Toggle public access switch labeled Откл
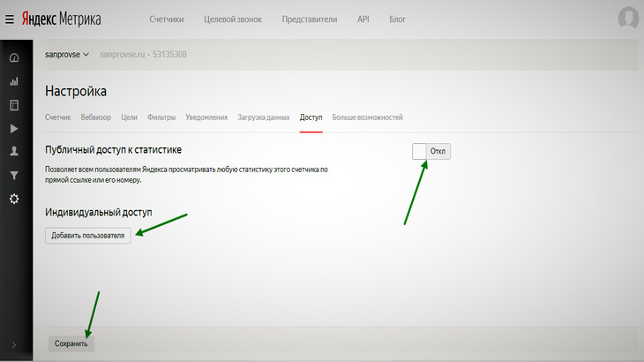 [431, 151]
